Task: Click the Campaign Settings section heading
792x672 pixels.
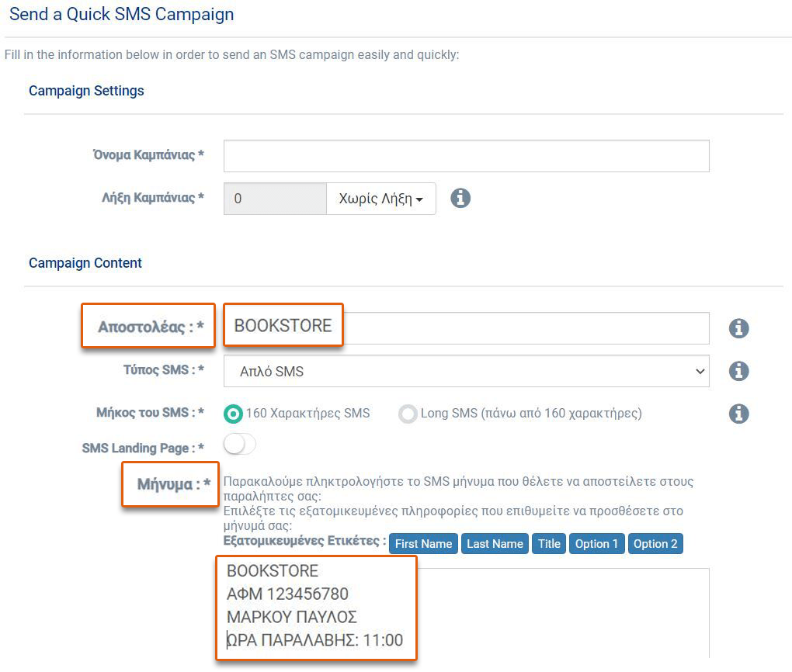Action: coord(86,91)
